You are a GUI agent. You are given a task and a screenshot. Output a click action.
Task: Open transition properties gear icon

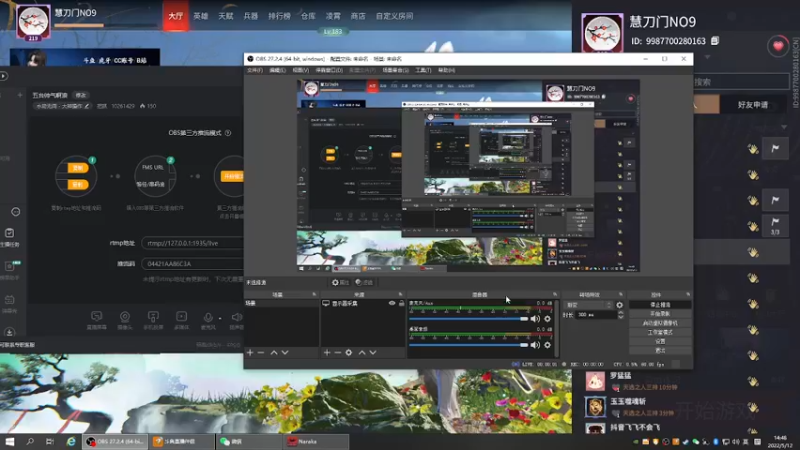tap(619, 305)
